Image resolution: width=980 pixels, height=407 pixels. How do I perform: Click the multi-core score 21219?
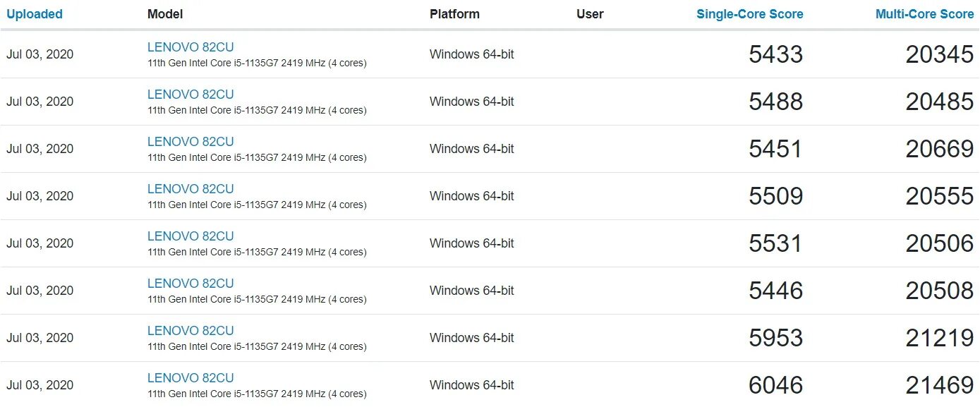(x=940, y=338)
